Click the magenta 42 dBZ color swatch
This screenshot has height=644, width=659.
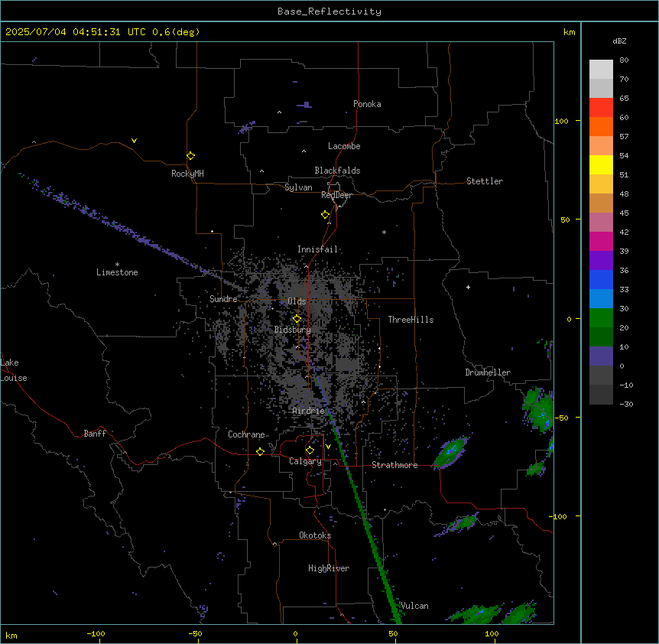[x=601, y=241]
